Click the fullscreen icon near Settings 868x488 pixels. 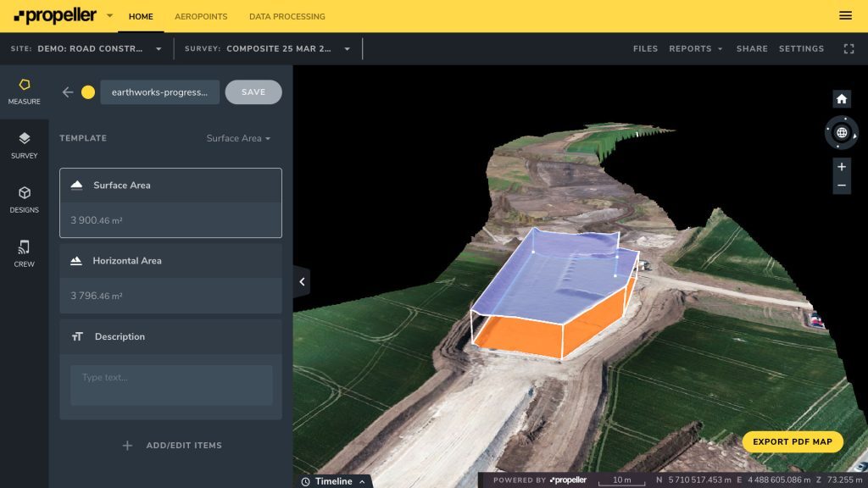tap(849, 49)
